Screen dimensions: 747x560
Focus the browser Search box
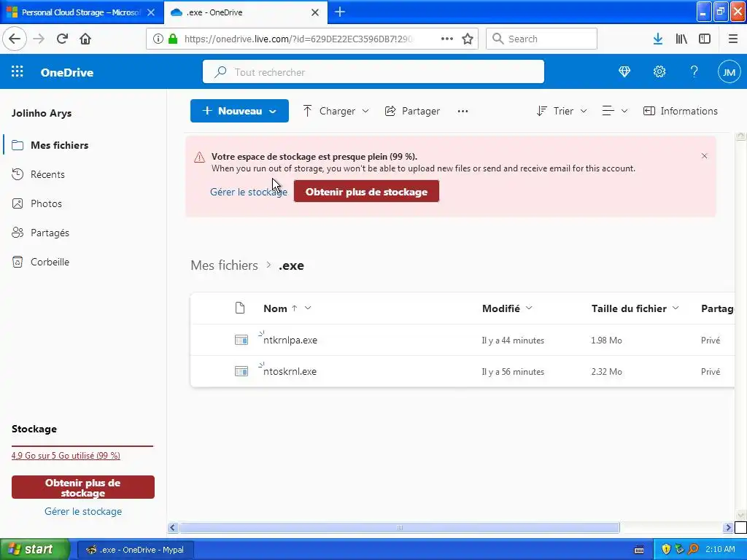click(x=542, y=39)
